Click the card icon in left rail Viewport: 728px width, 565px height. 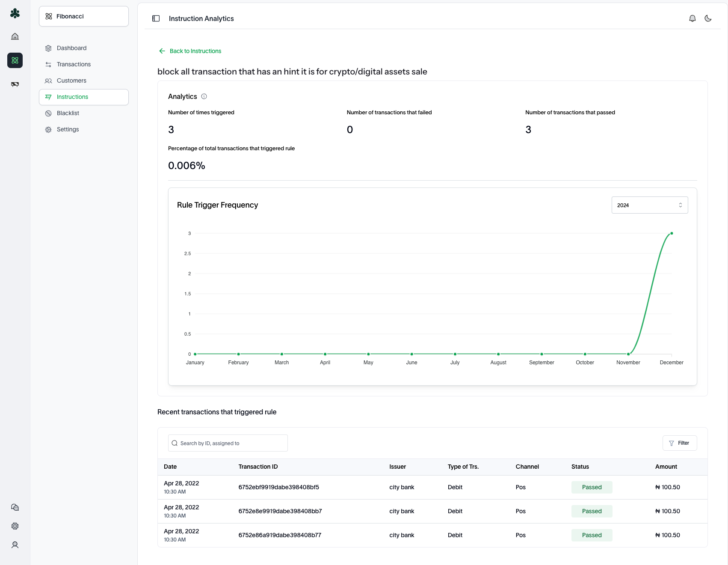click(15, 84)
